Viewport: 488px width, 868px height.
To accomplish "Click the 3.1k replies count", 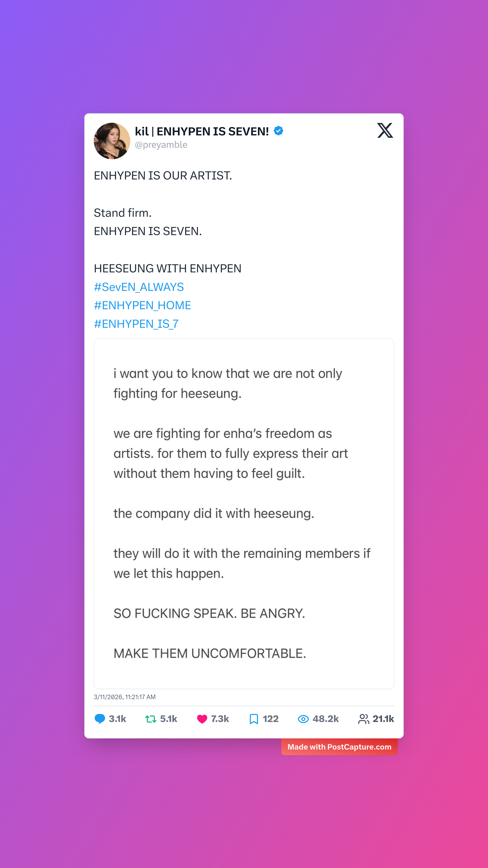I will (x=117, y=719).
